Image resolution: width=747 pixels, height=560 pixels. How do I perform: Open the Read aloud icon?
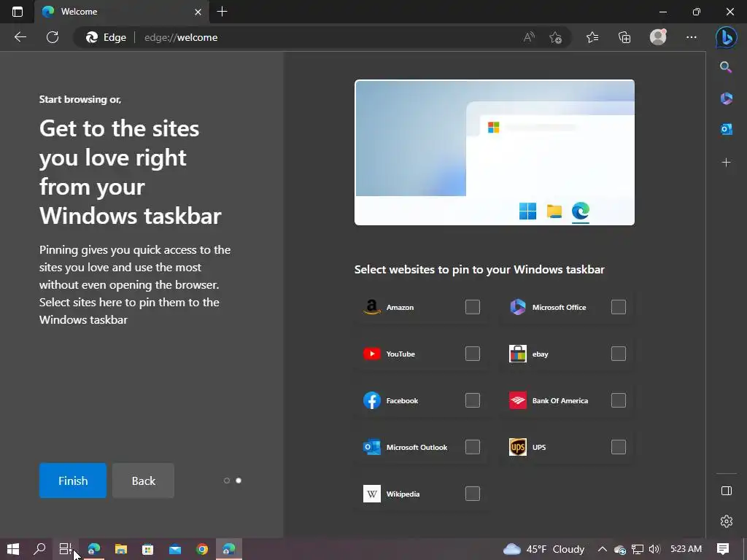tap(529, 37)
